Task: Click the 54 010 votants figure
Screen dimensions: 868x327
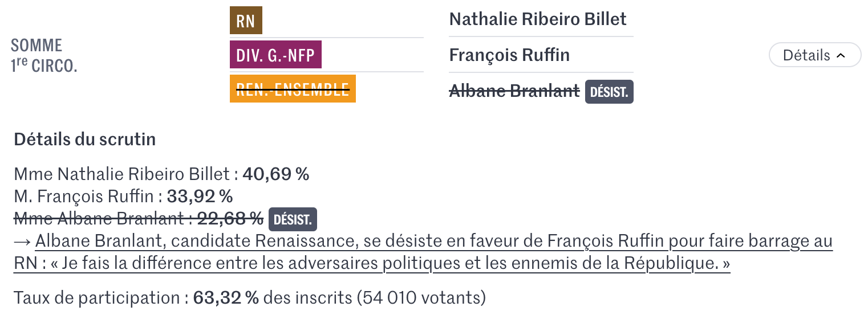Action: [421, 298]
